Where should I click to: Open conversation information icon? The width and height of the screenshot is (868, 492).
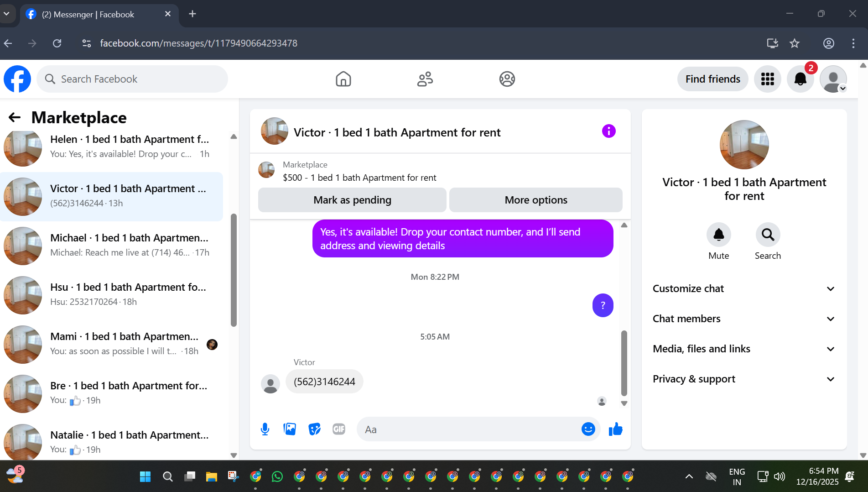point(608,131)
